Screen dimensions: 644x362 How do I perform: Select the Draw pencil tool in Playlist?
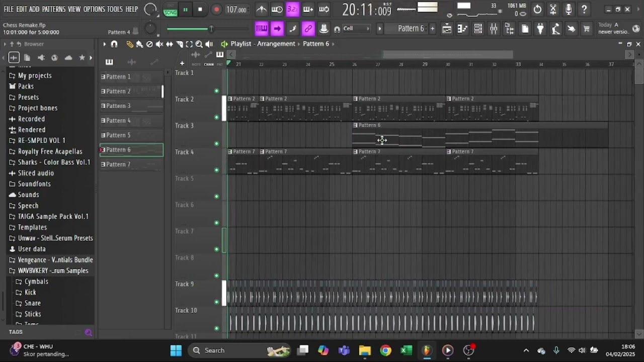click(x=130, y=44)
